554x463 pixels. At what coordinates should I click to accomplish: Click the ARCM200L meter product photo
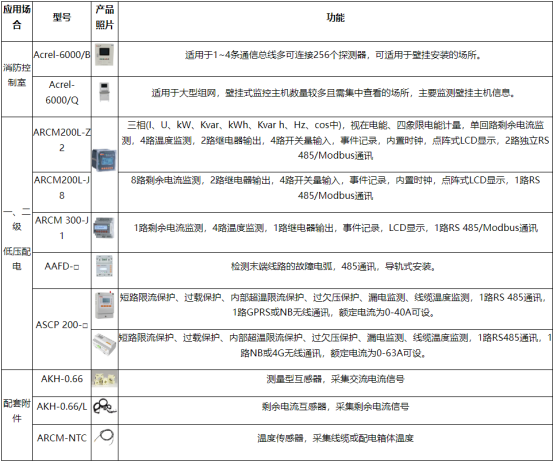click(x=104, y=160)
